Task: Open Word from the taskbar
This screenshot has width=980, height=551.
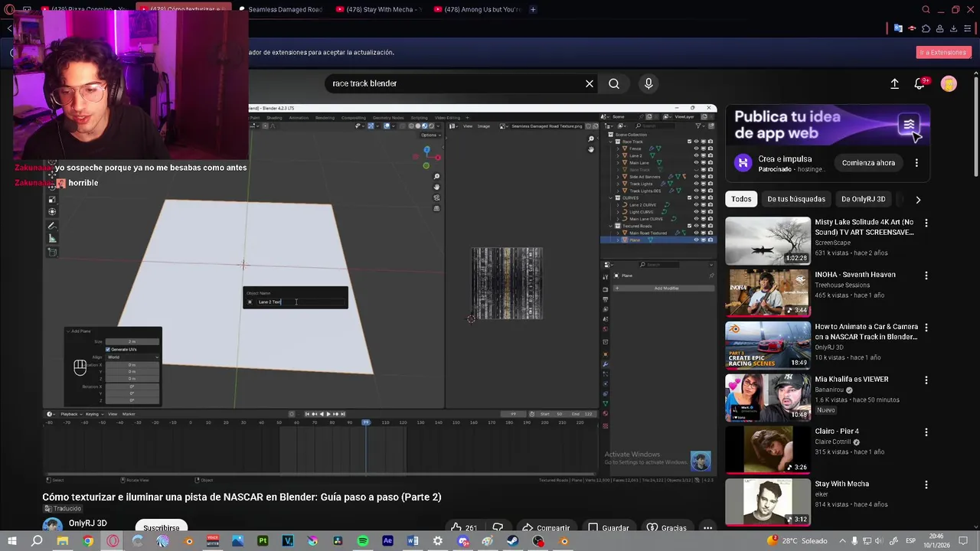Action: (413, 541)
